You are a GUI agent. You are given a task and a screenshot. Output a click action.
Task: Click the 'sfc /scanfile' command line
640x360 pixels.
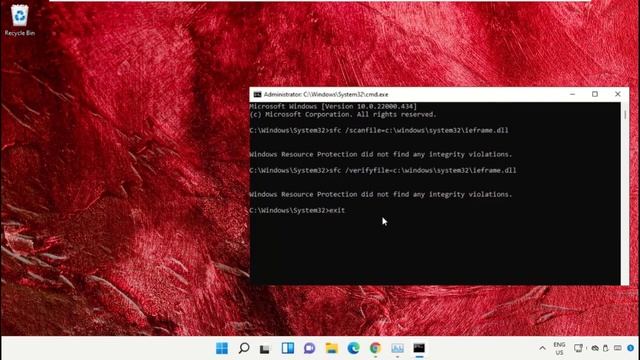[379, 130]
